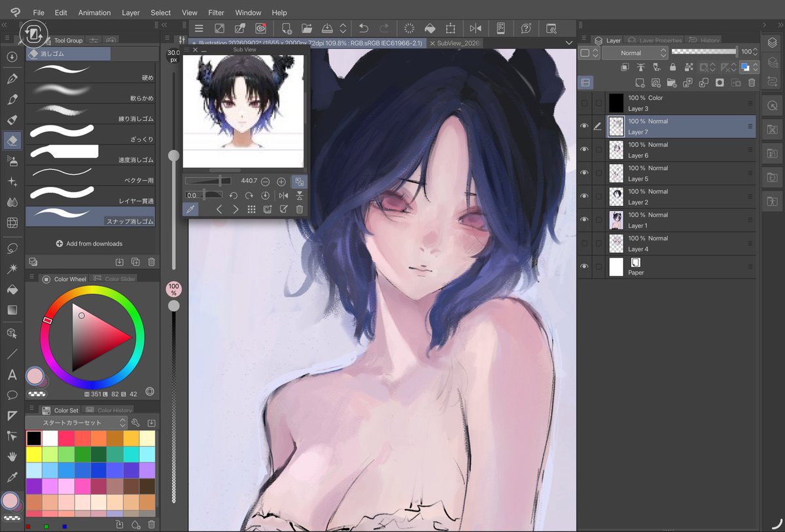
Task: Click New Raster Layer icon in Layer panel
Action: 640,83
